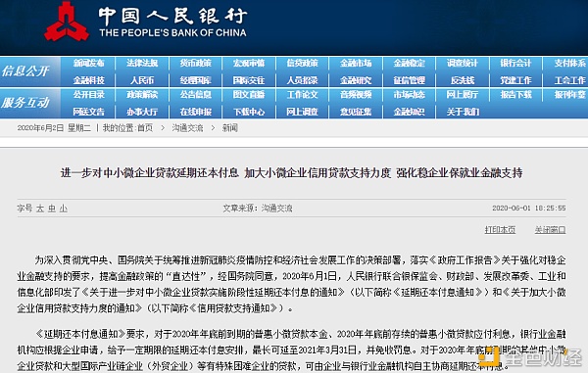The height and width of the screenshot is (373, 588).
Task: Click the 关闭窗口 close window link
Action: (550, 229)
